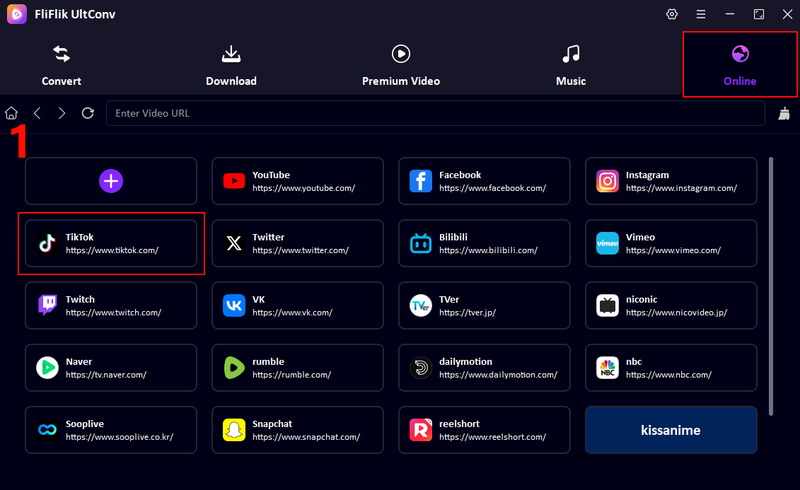The height and width of the screenshot is (490, 800).
Task: Open the TikTok site card
Action: tap(111, 243)
